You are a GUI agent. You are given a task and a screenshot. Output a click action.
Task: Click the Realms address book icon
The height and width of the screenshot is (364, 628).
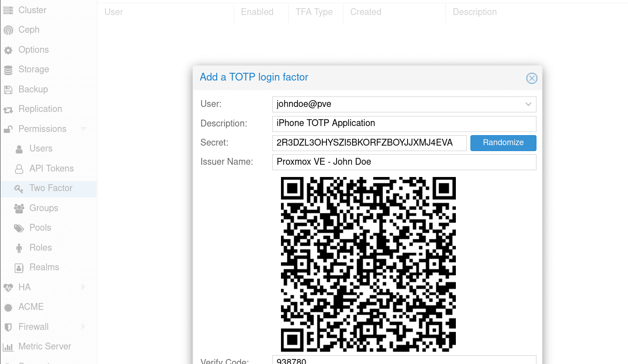(19, 268)
